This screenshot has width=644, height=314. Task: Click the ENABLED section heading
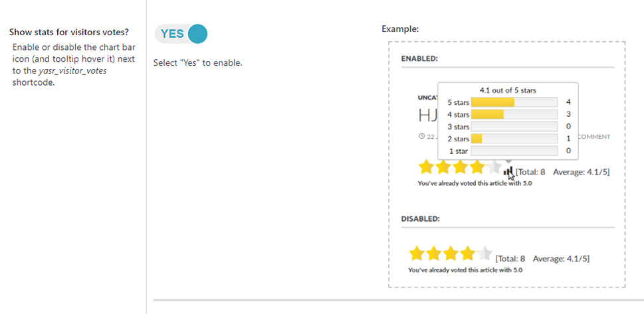[x=419, y=58]
